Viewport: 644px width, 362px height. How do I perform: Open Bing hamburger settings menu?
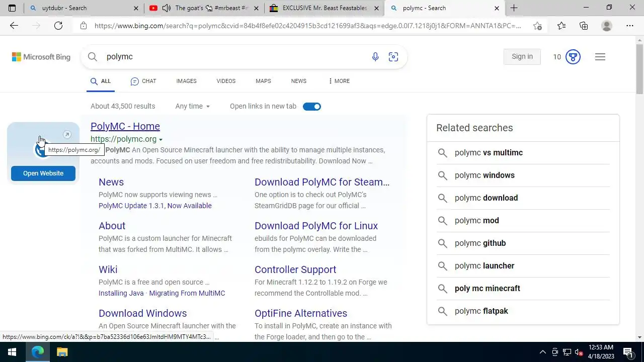600,57
